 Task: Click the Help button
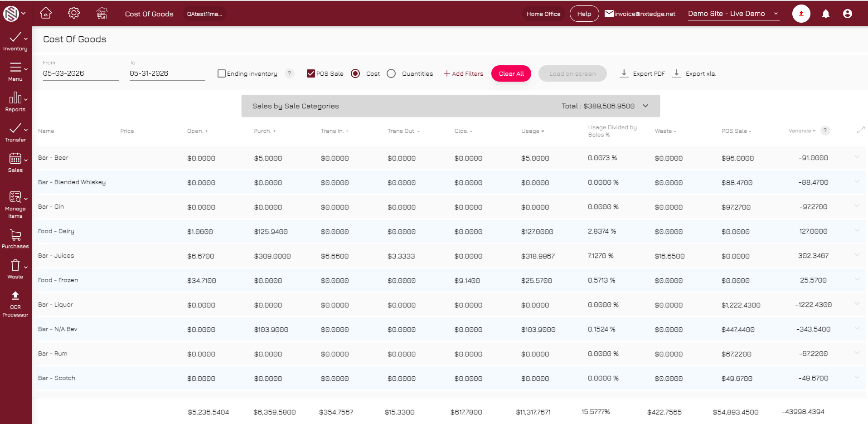[584, 14]
